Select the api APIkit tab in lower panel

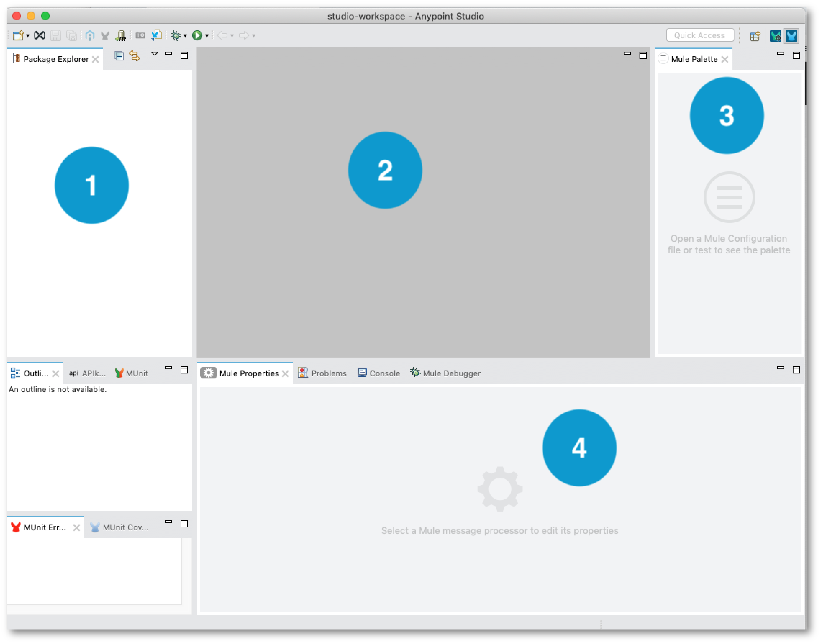click(85, 373)
